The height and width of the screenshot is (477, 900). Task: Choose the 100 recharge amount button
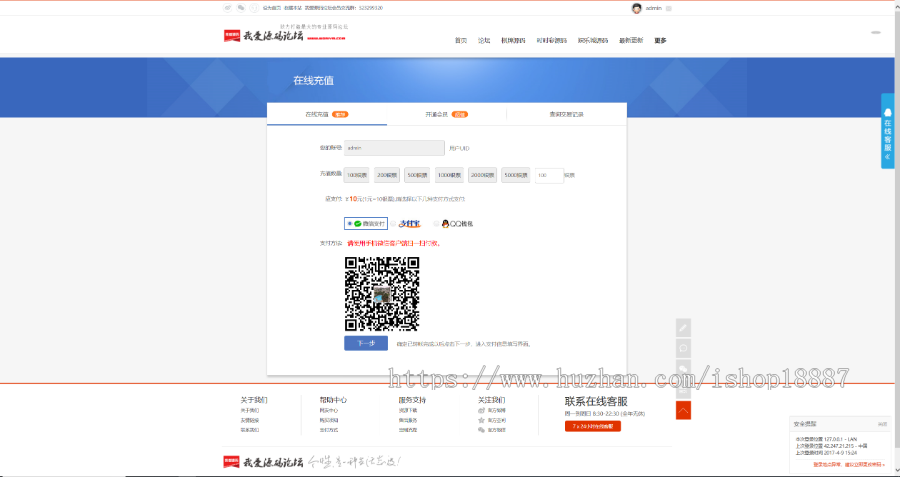click(x=357, y=175)
